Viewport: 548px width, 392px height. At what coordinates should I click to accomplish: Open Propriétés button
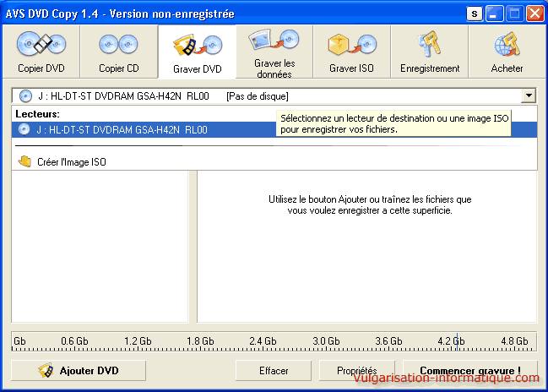357,370
